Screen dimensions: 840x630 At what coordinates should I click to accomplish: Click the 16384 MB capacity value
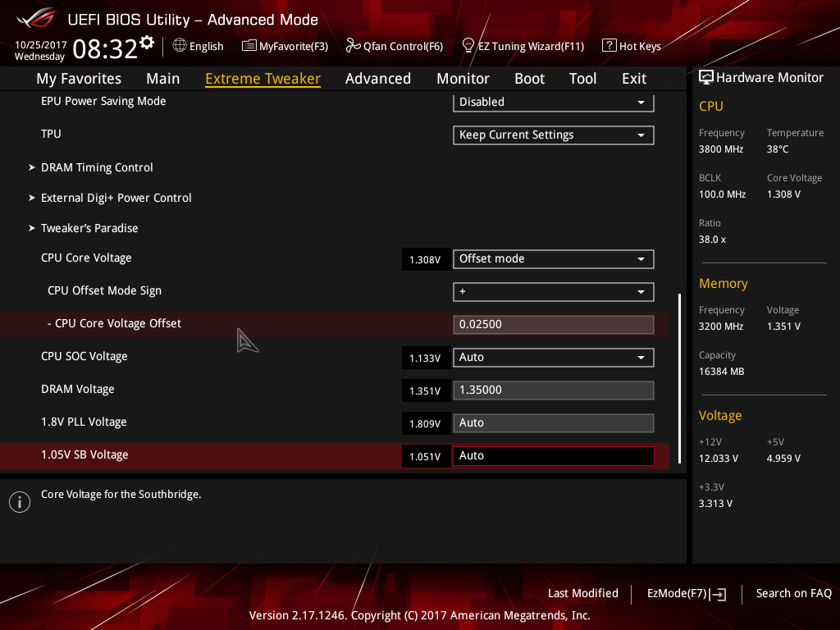(722, 372)
